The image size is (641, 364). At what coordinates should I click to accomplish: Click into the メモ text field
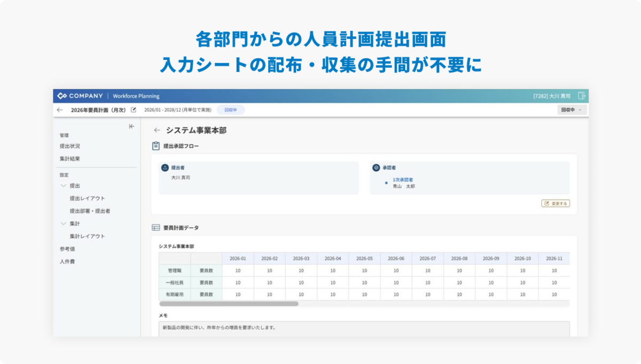(364, 328)
